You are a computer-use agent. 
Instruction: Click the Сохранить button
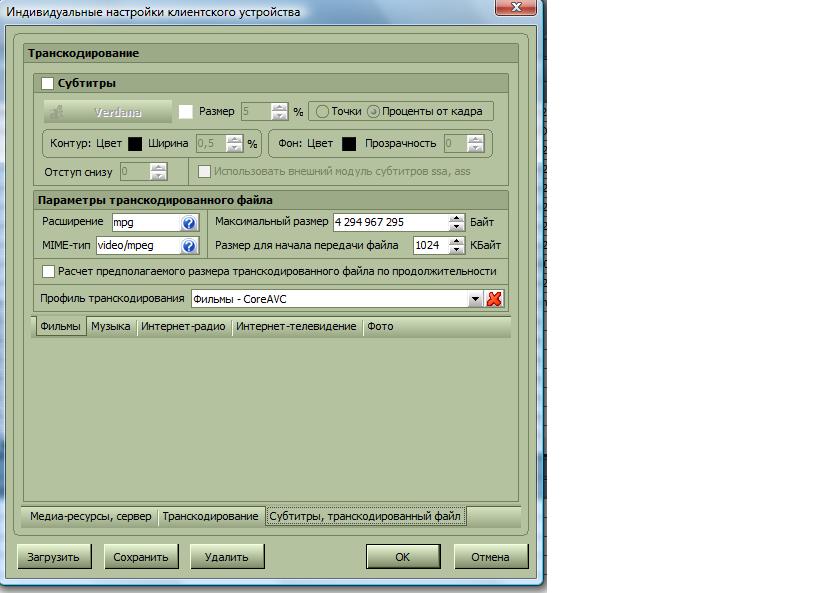click(141, 557)
